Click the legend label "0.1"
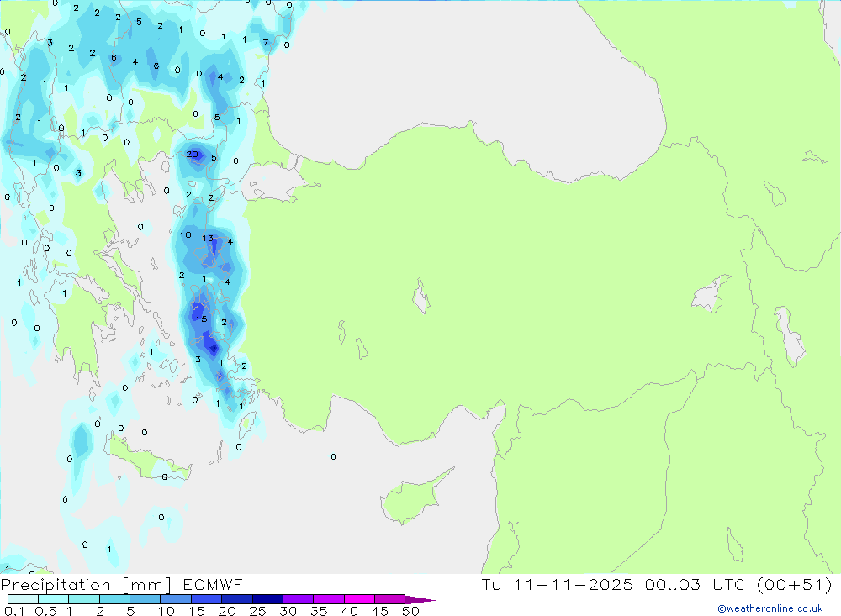This screenshot has height=616, width=841. point(14,611)
